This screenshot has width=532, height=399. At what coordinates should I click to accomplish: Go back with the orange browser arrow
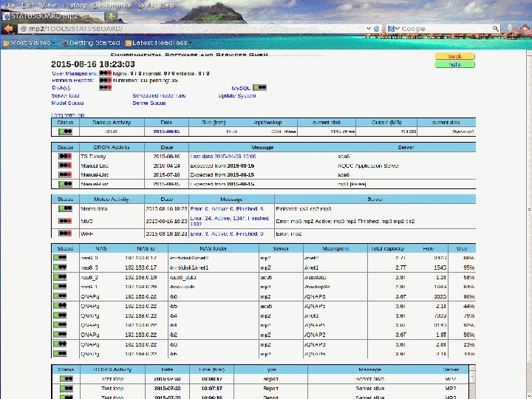(x=8, y=29)
